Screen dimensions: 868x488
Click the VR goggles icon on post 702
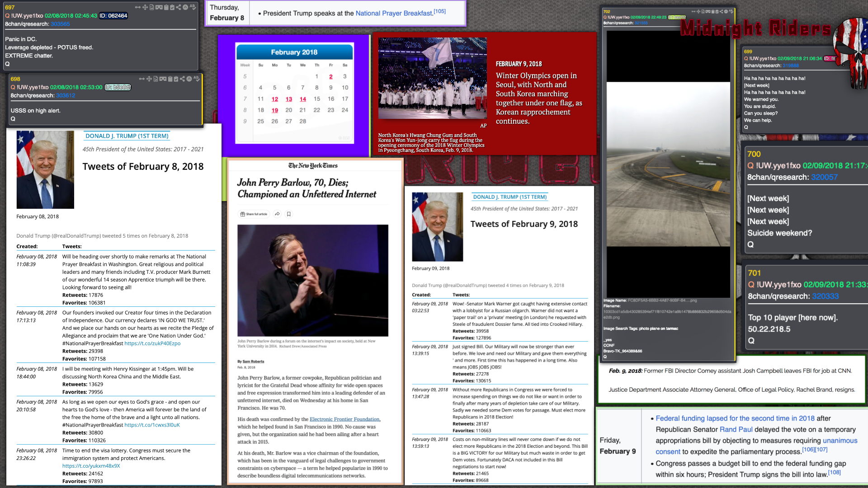[x=708, y=11]
